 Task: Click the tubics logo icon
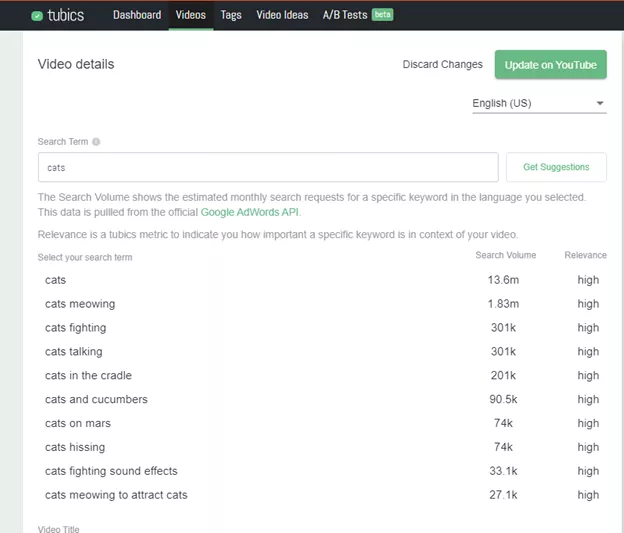point(37,16)
